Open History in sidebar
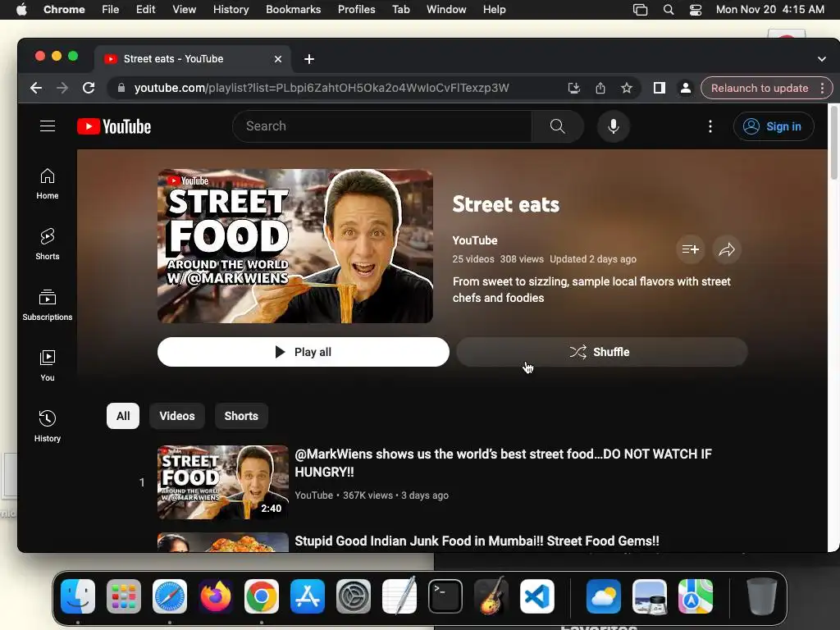This screenshot has width=840, height=630. 47,426
